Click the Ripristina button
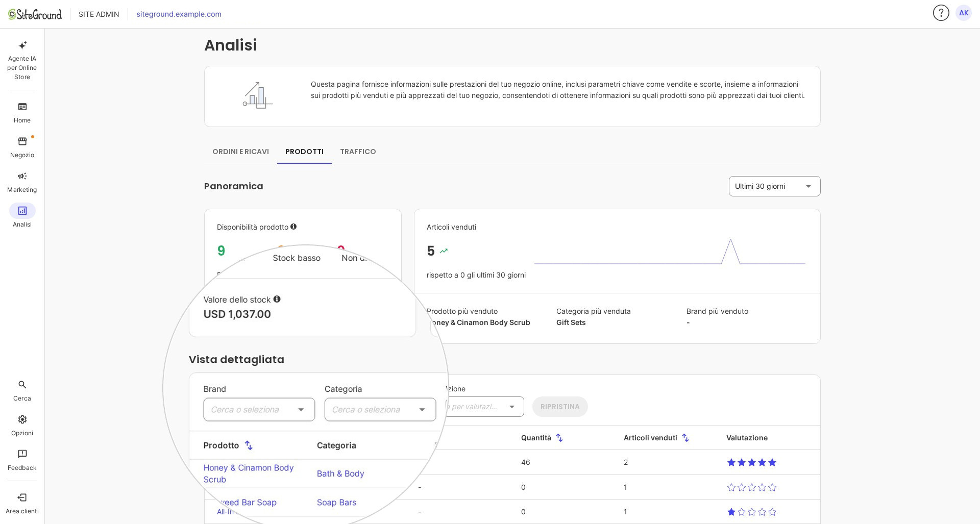 point(560,407)
